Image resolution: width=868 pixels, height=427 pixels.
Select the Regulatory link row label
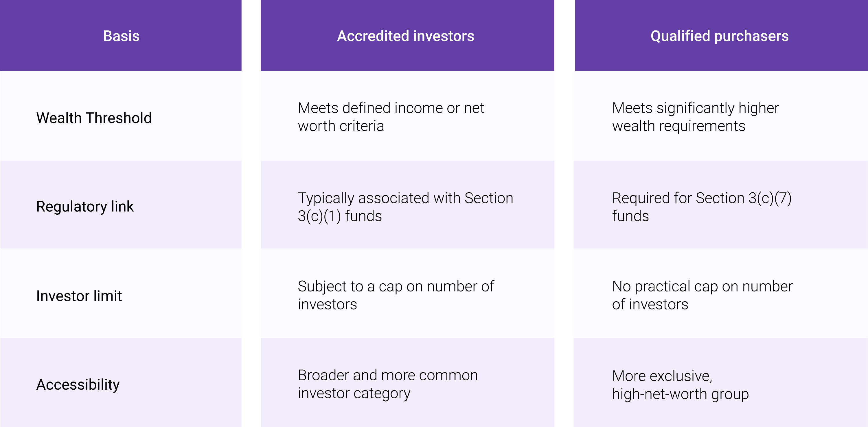pos(85,207)
